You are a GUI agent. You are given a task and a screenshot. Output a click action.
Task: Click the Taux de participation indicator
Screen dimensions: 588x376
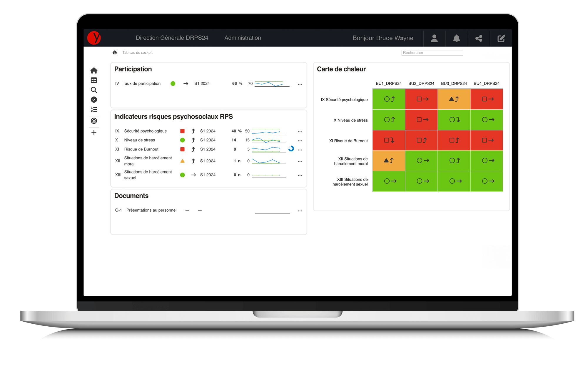[141, 83]
